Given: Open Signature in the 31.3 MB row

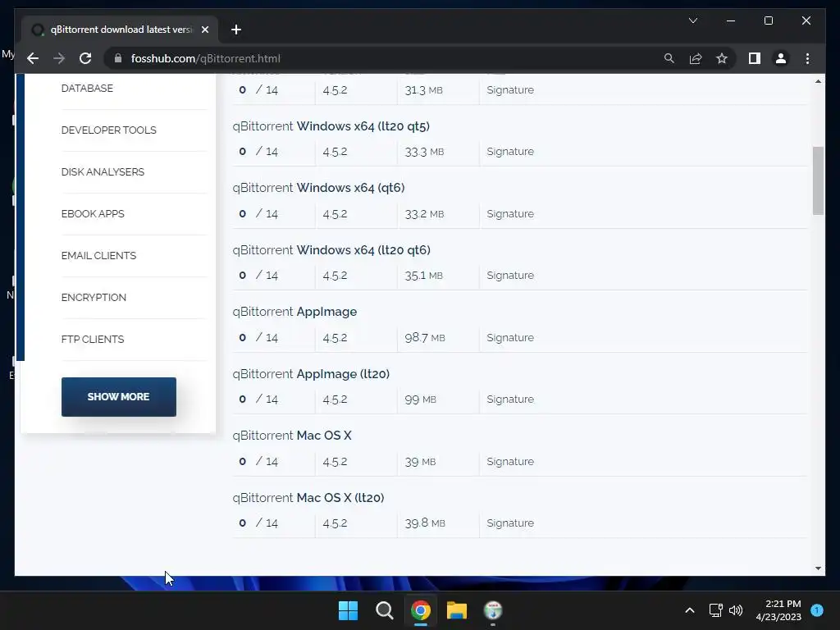Looking at the screenshot, I should tap(510, 90).
